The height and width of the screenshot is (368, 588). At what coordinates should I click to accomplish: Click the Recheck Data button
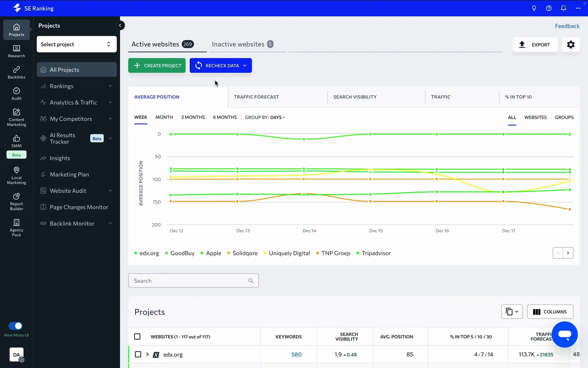[220, 65]
